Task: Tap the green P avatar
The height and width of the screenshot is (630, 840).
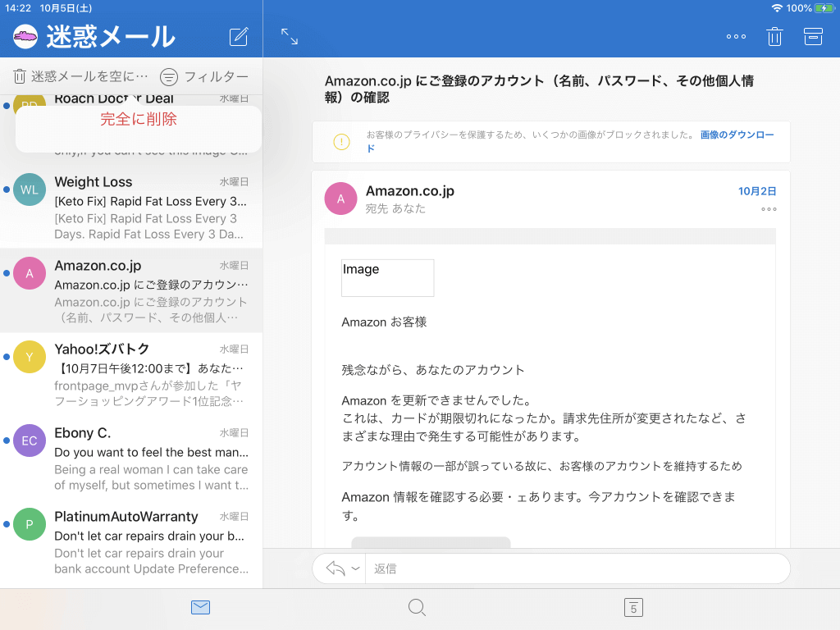Action: click(x=29, y=524)
